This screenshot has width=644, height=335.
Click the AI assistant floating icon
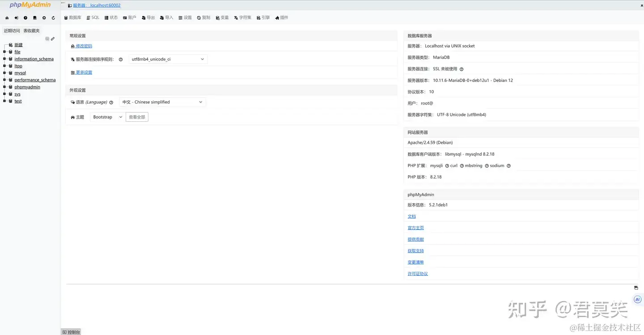point(638,299)
